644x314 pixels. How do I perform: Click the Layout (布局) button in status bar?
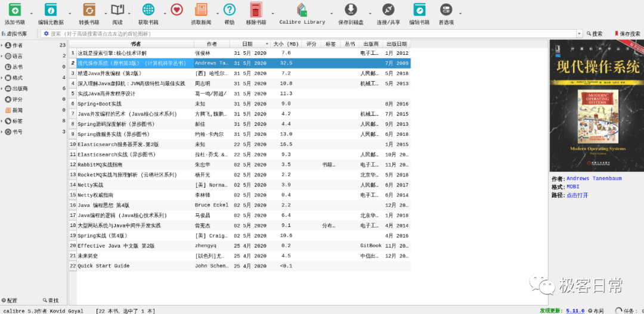(x=596, y=310)
